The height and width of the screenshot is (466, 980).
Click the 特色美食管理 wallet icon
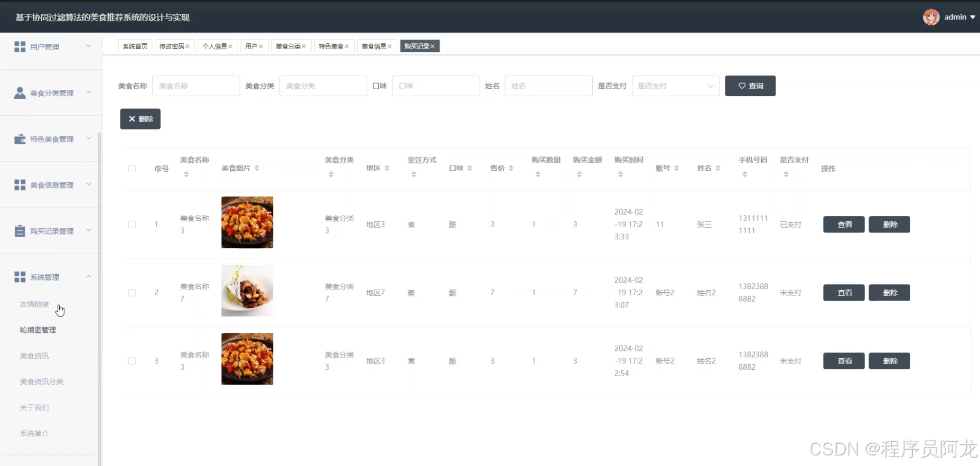click(x=20, y=139)
